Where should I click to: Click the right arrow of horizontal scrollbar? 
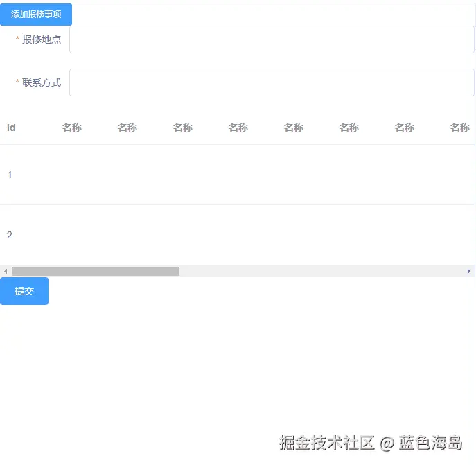point(469,271)
